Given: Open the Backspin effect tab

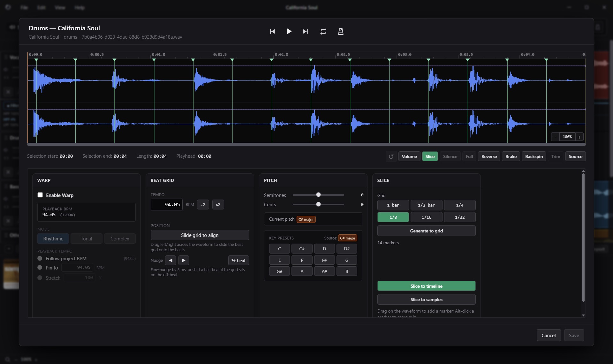Looking at the screenshot, I should 534,156.
